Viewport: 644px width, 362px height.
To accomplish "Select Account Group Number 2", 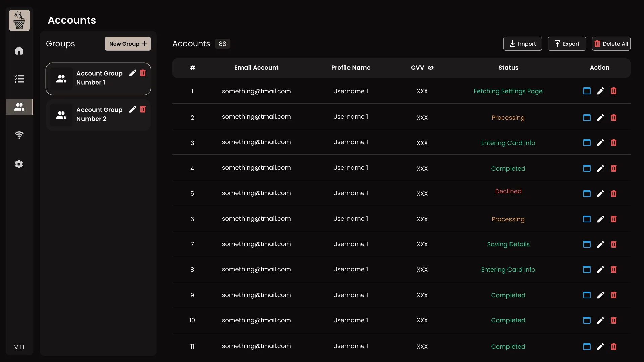I will click(98, 115).
